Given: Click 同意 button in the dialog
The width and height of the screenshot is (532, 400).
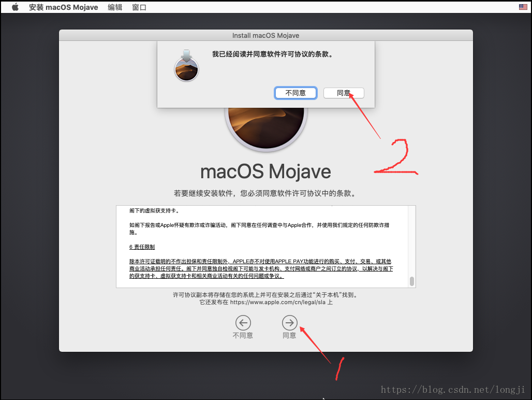Looking at the screenshot, I should (x=344, y=93).
